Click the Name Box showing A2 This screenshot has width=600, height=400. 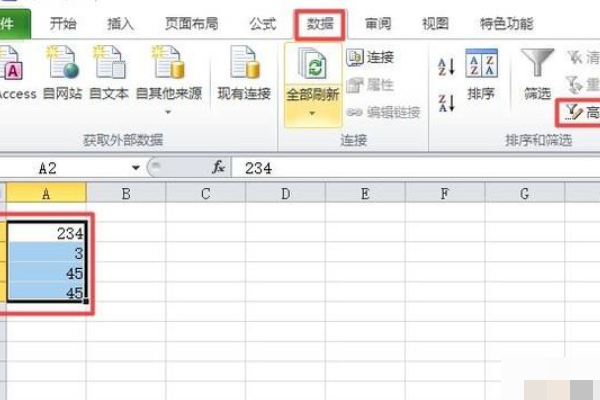pyautogui.click(x=63, y=168)
